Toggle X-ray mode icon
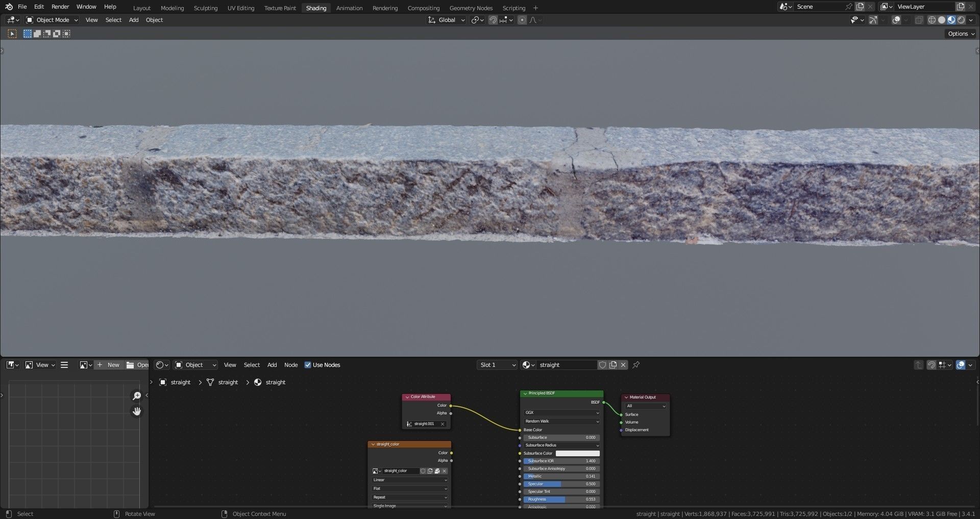 [x=919, y=20]
